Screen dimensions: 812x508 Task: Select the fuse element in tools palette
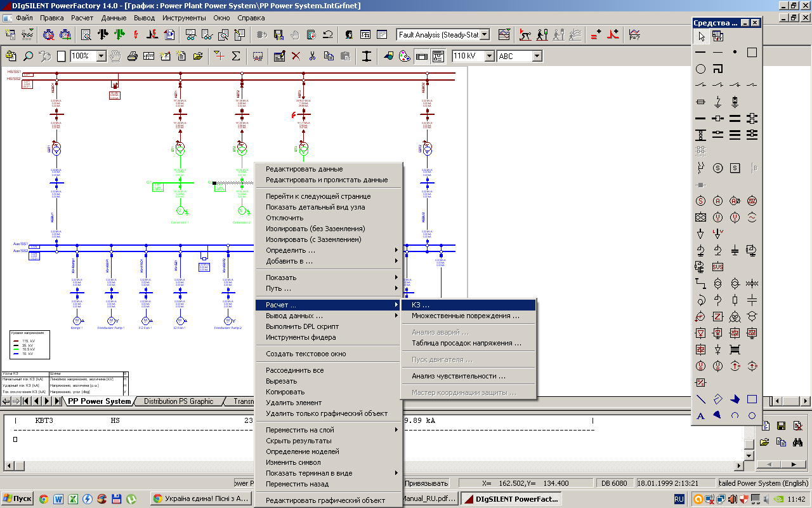[700, 102]
